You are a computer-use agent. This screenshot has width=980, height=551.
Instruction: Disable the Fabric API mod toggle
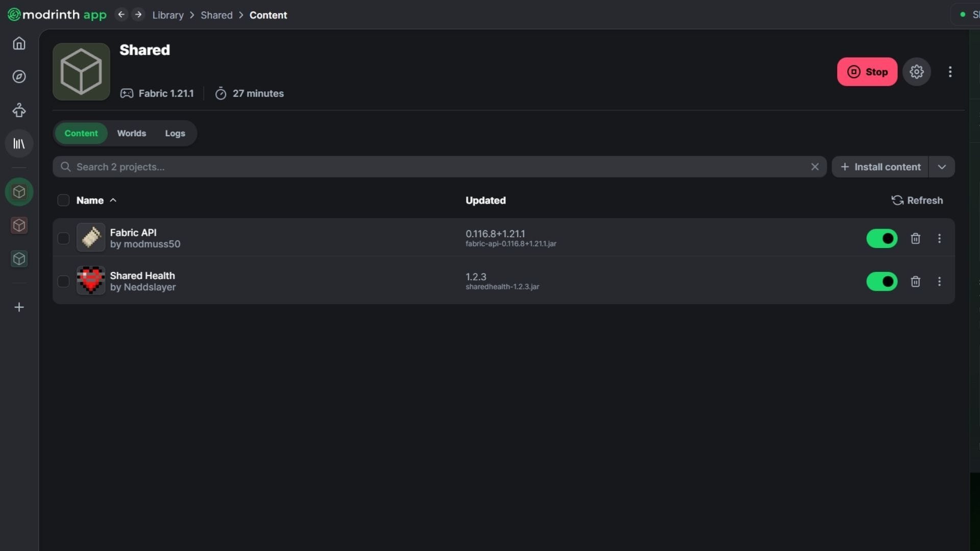[881, 238]
